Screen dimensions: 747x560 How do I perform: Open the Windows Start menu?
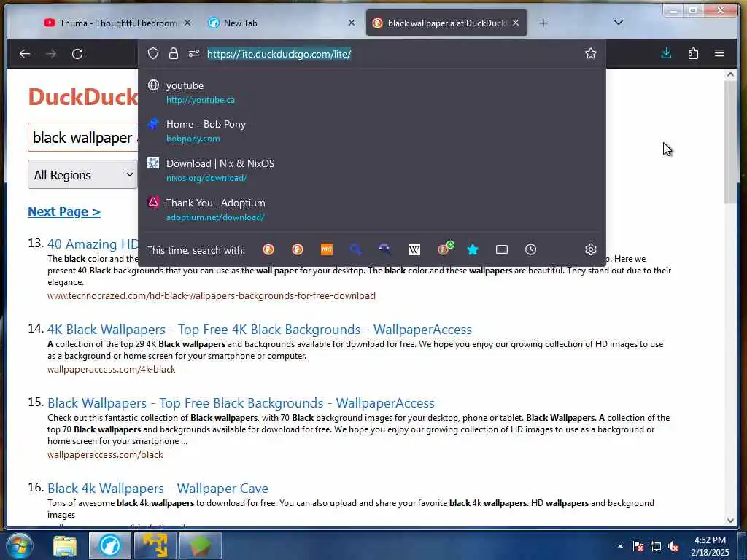19,545
